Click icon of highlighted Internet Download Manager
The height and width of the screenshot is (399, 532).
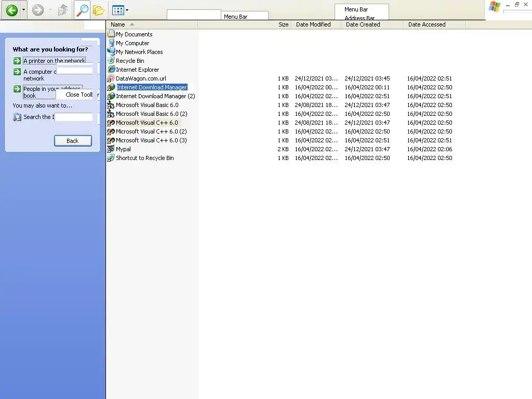[x=111, y=87]
